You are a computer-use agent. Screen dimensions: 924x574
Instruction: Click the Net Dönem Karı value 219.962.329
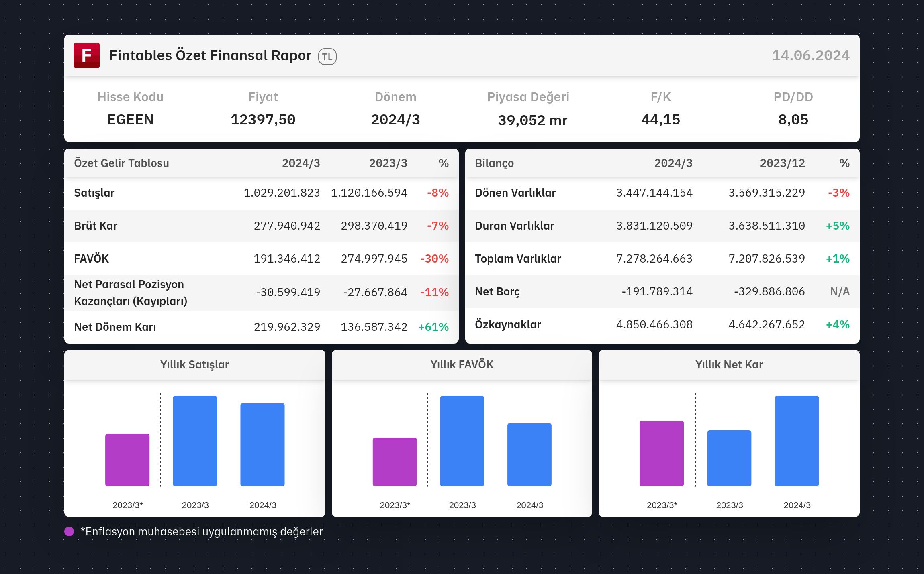coord(287,327)
